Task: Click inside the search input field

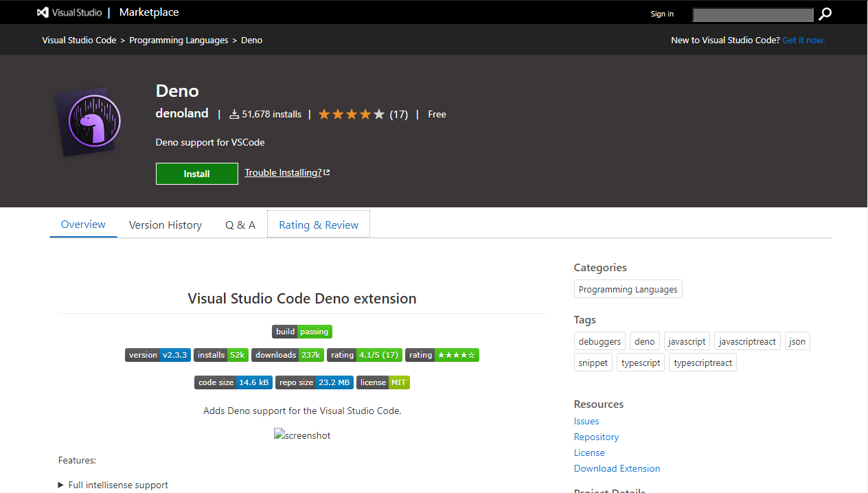Action: point(752,14)
